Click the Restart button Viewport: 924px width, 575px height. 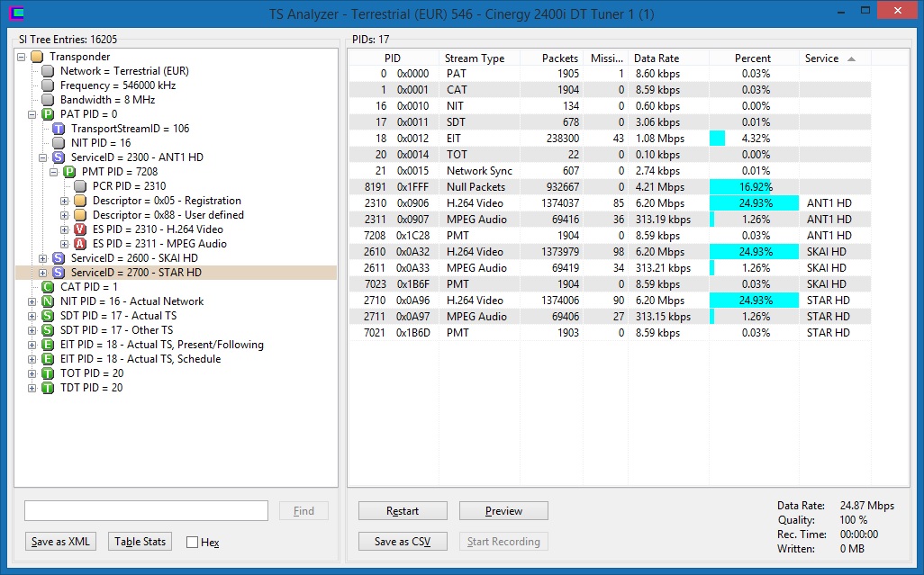pyautogui.click(x=403, y=511)
